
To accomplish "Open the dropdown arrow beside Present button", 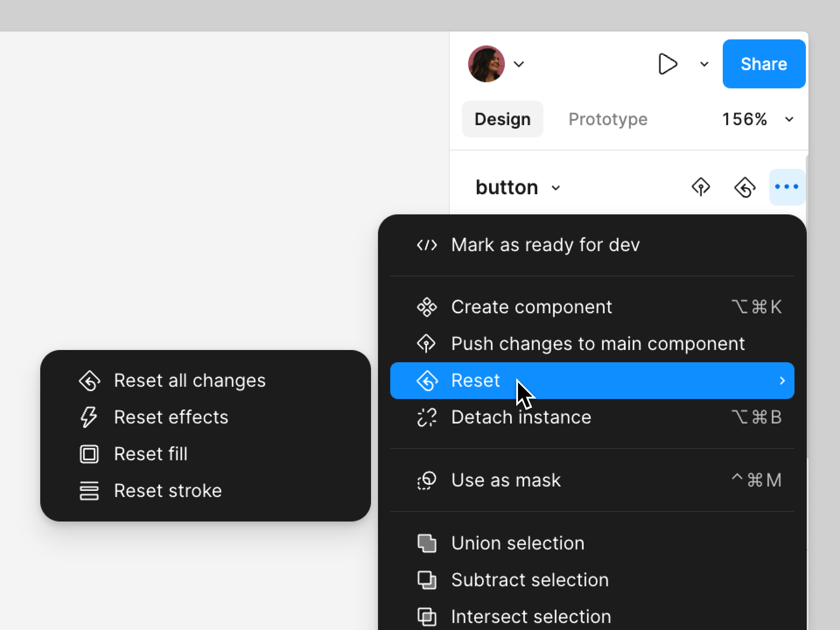I will (704, 64).
